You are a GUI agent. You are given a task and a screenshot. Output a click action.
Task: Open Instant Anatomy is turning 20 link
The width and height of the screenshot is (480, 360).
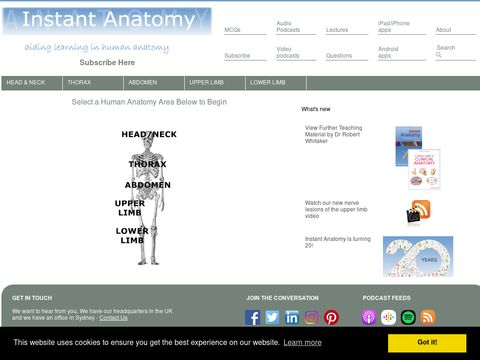pyautogui.click(x=338, y=242)
